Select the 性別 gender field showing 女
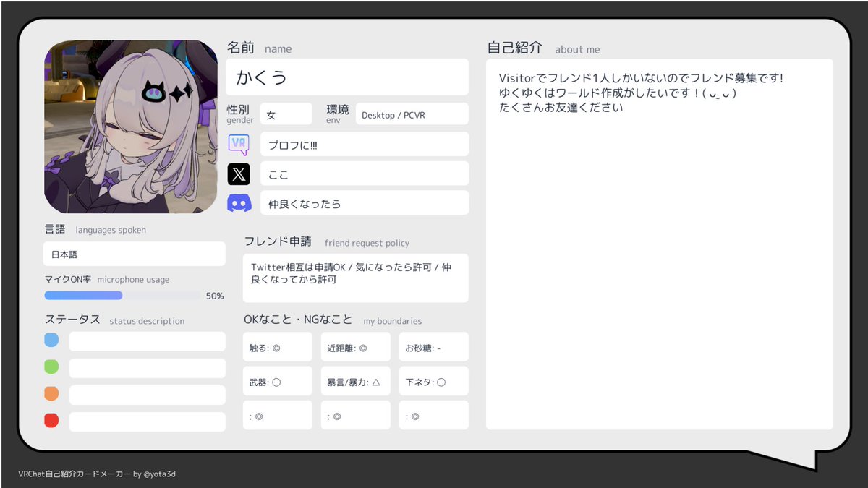This screenshot has width=868, height=488. pos(286,114)
